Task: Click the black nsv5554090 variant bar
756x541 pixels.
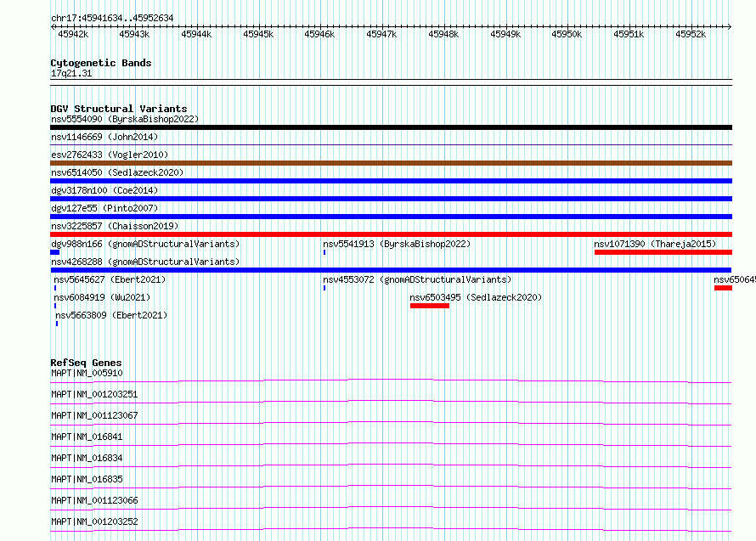Action: point(391,127)
